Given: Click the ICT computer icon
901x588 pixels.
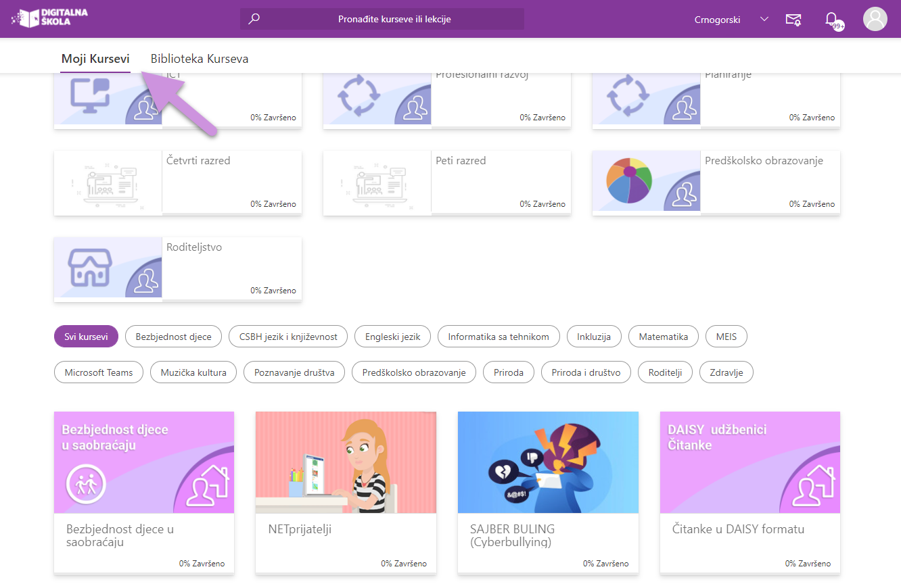Looking at the screenshot, I should click(90, 95).
